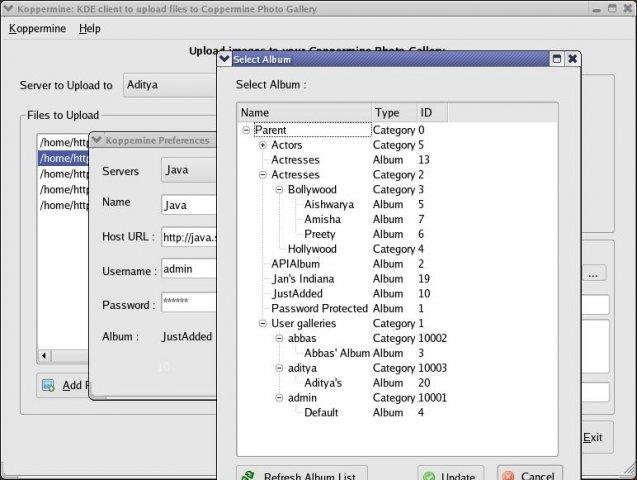Click the refresh icon on Refresh Album List
The width and height of the screenshot is (637, 480).
click(x=249, y=476)
